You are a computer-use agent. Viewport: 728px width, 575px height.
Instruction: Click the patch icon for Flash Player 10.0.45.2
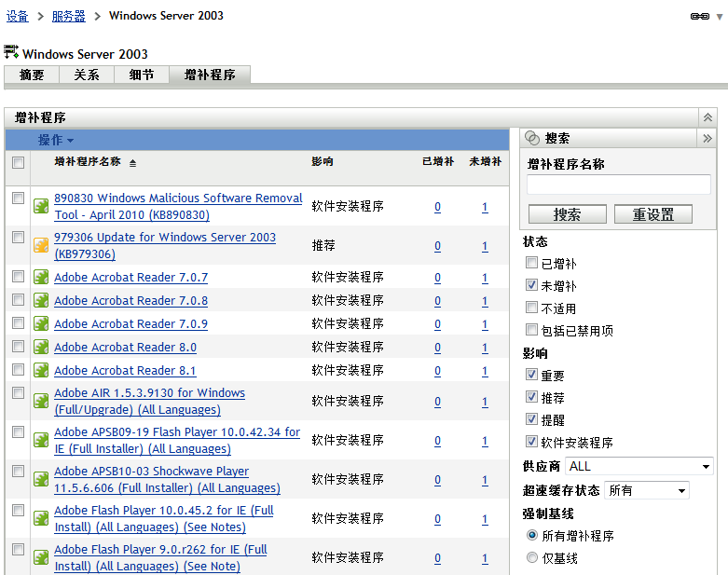click(41, 518)
